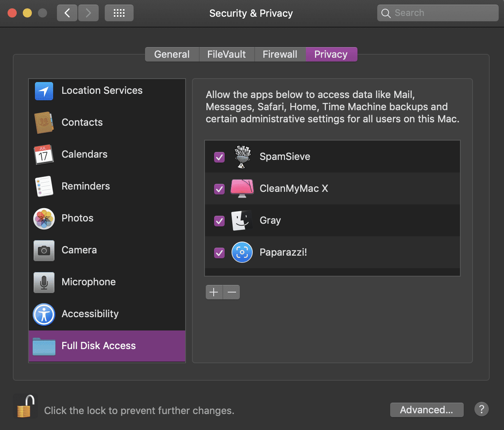The image size is (504, 430).
Task: Uncheck CleanMyMac X full disk access
Action: pyautogui.click(x=219, y=189)
